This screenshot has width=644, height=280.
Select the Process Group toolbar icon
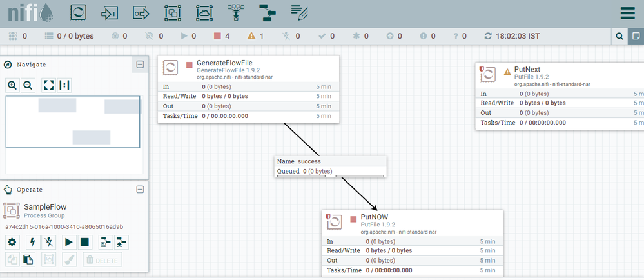pos(173,13)
